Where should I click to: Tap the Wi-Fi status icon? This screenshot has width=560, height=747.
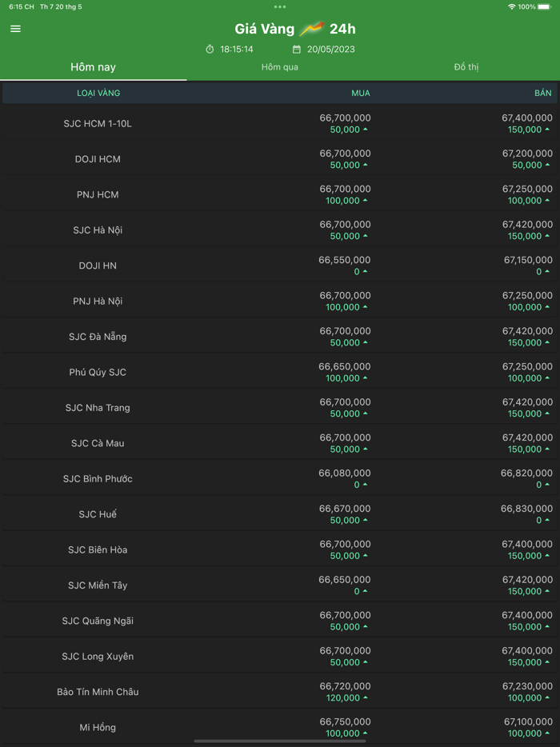512,6
